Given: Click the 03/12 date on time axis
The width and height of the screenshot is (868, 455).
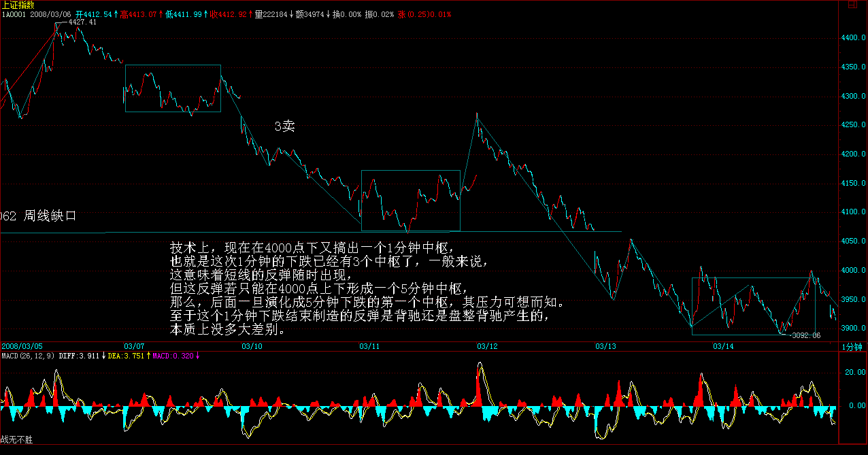Looking at the screenshot, I should (487, 347).
